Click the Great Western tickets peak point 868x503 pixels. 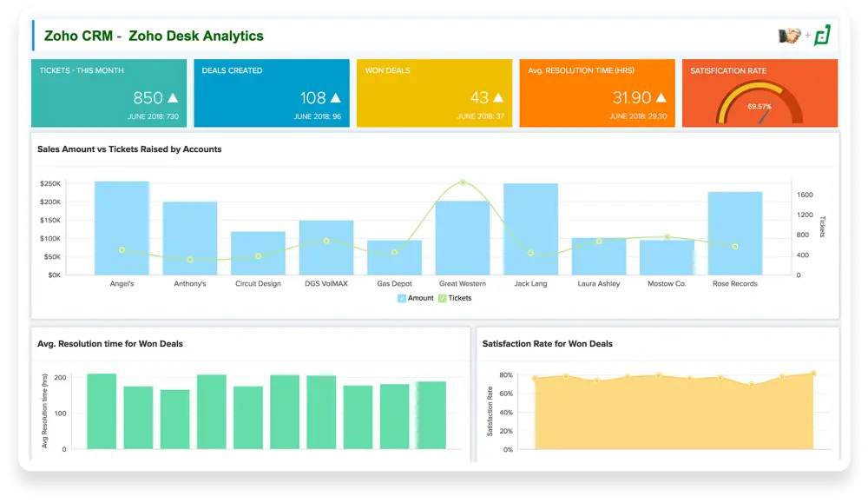(463, 182)
